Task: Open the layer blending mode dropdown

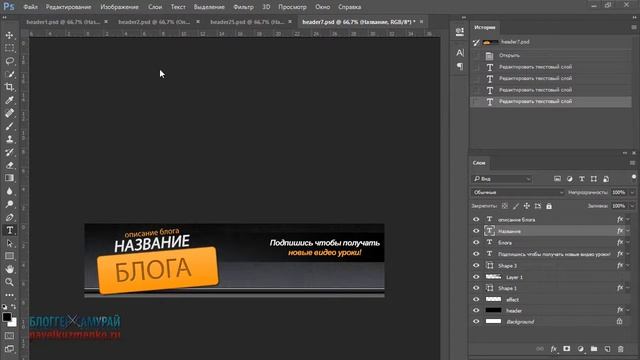Action: pyautogui.click(x=518, y=192)
